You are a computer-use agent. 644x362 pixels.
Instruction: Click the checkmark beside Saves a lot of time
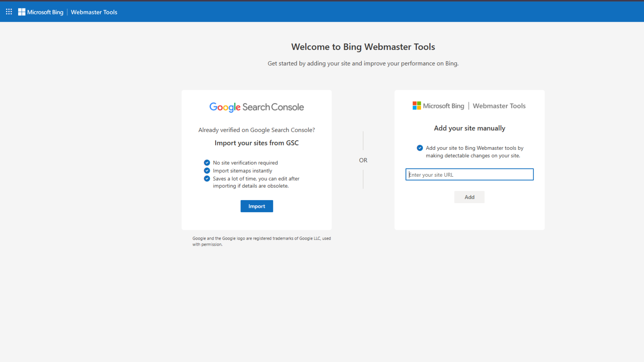(207, 179)
